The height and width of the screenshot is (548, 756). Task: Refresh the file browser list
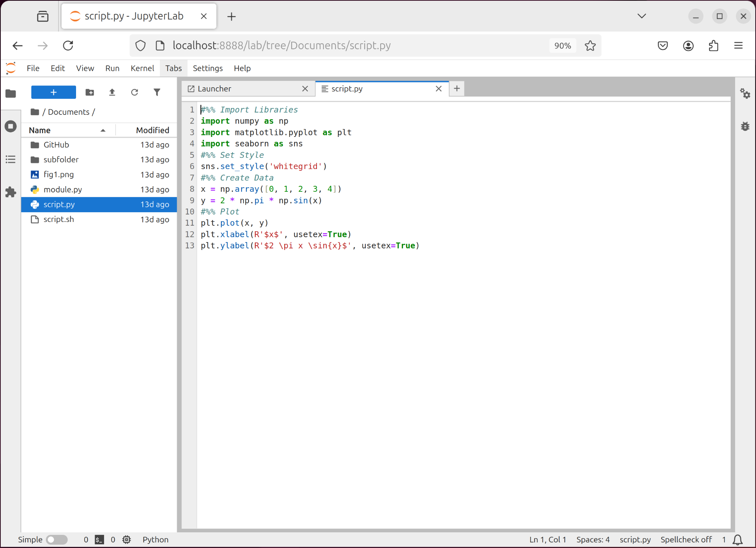(x=135, y=92)
